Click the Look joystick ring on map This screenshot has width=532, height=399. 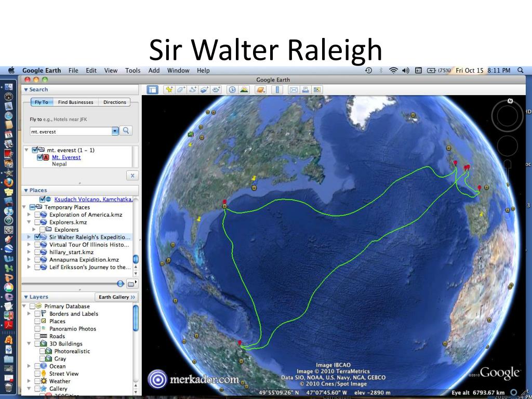(x=507, y=116)
